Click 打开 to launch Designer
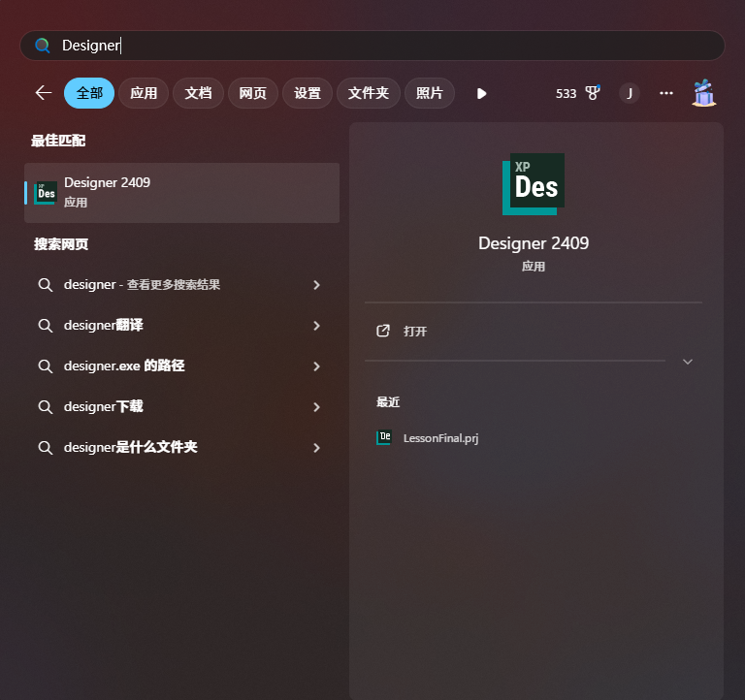 pyautogui.click(x=415, y=331)
